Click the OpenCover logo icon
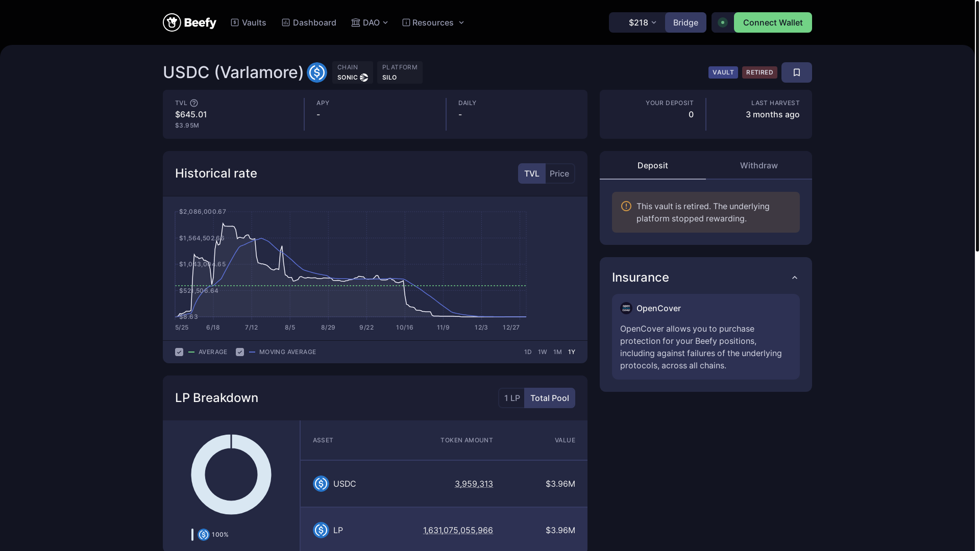This screenshot has width=980, height=551. (626, 308)
